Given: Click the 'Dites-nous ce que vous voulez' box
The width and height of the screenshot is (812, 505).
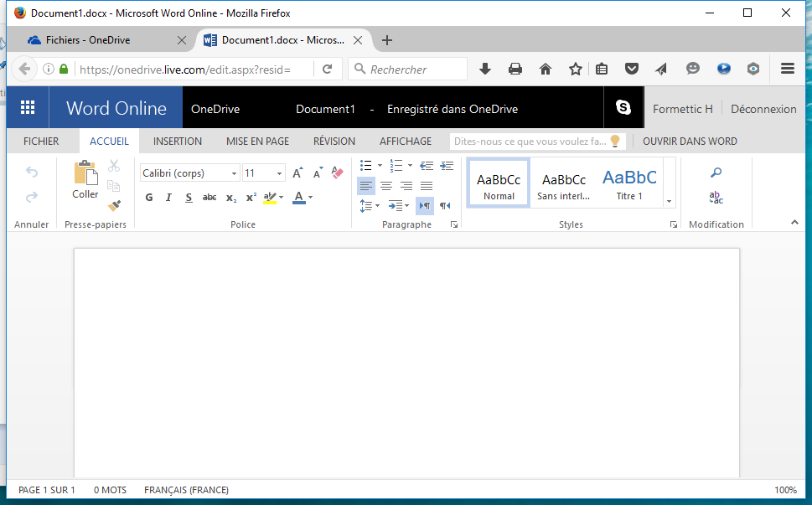Looking at the screenshot, I should pos(537,142).
